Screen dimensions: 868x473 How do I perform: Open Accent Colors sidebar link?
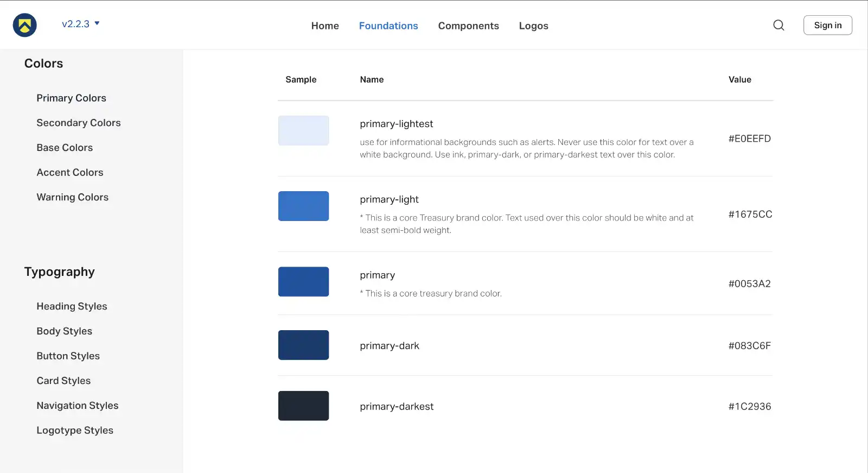[70, 172]
